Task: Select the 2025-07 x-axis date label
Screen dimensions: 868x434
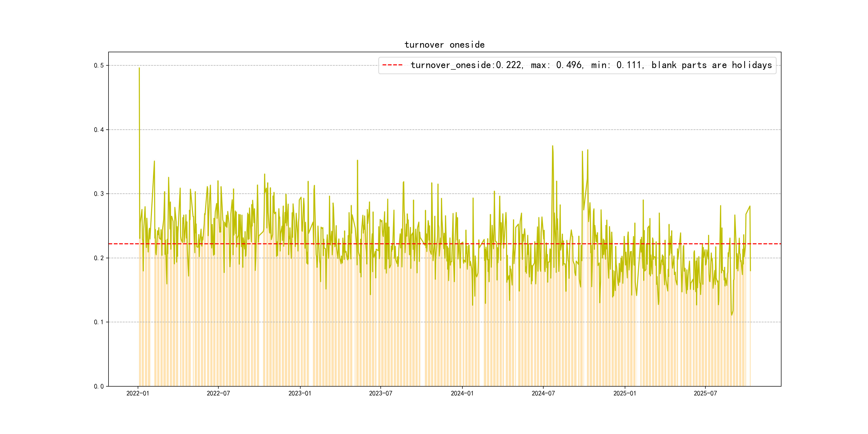Action: (x=705, y=393)
